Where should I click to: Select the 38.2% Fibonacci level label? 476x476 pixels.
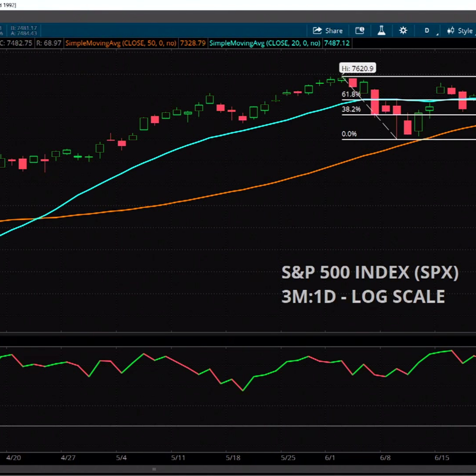(x=351, y=109)
